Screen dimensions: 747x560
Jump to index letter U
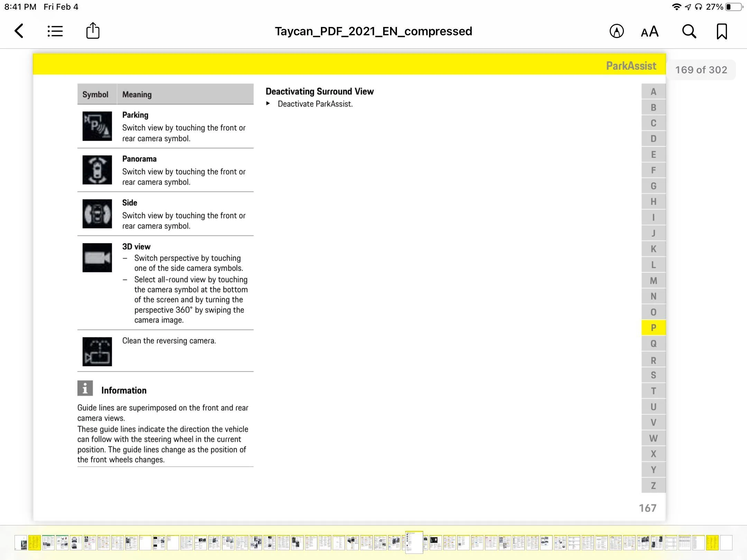tap(653, 407)
